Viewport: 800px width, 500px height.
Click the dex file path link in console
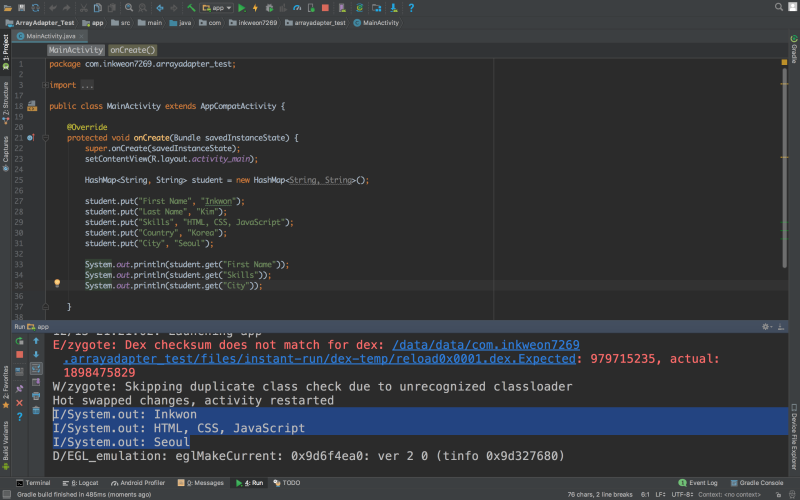pyautogui.click(x=486, y=343)
